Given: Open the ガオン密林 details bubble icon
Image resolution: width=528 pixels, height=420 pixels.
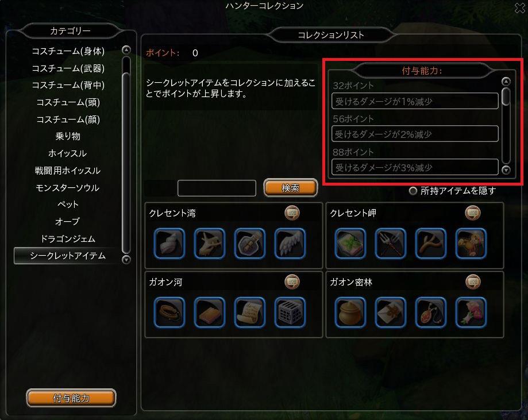Looking at the screenshot, I should point(473,282).
